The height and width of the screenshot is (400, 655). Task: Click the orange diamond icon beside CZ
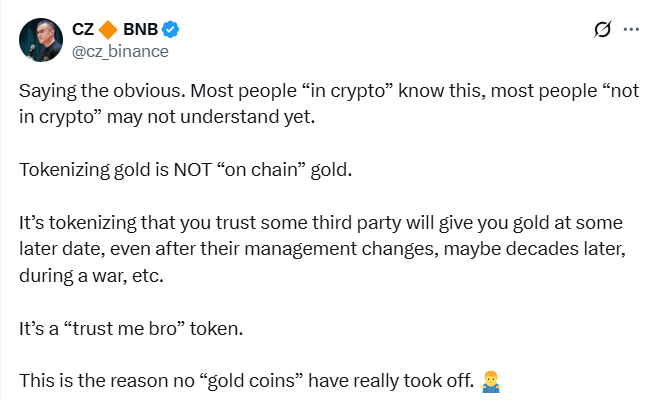pos(108,30)
